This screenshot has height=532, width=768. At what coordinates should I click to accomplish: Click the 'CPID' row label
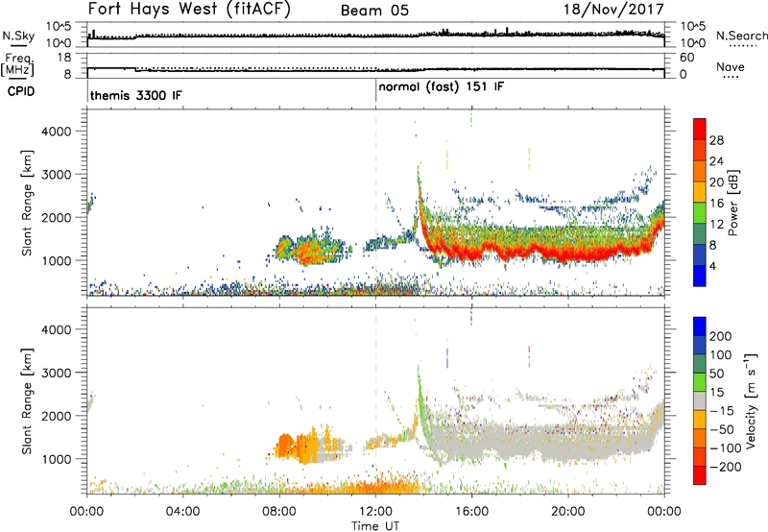click(x=21, y=91)
